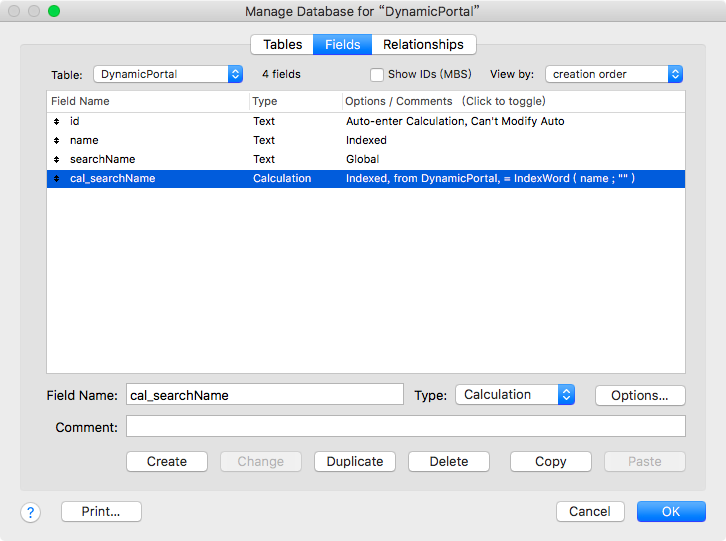The width and height of the screenshot is (726, 541).
Task: Click the Copy button
Action: click(551, 462)
